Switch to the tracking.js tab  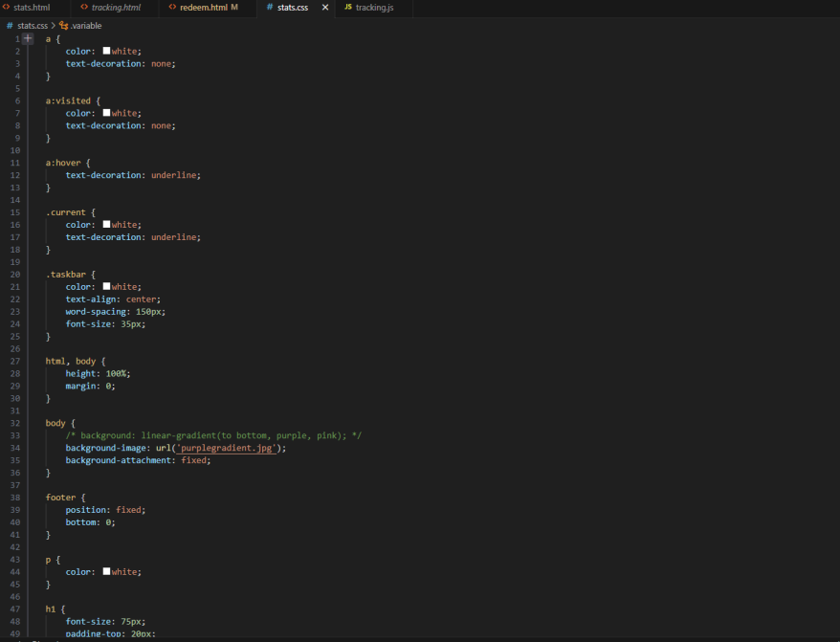point(374,8)
